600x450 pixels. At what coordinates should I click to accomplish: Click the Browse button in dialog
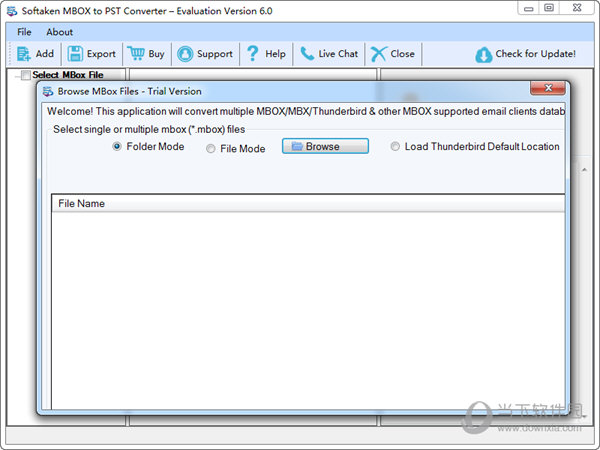tap(325, 146)
